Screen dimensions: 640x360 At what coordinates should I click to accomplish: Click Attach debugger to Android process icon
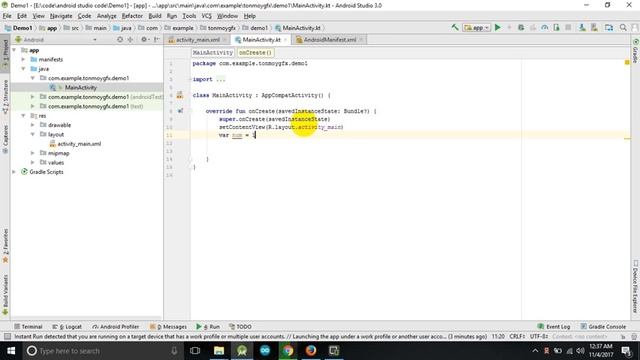pos(556,27)
